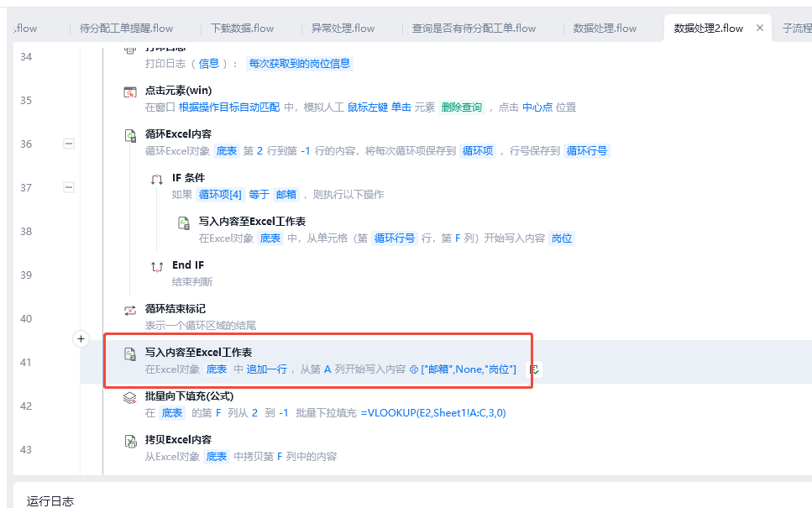This screenshot has height=508, width=812.
Task: Click the 运行日志 panel header
Action: click(x=50, y=500)
